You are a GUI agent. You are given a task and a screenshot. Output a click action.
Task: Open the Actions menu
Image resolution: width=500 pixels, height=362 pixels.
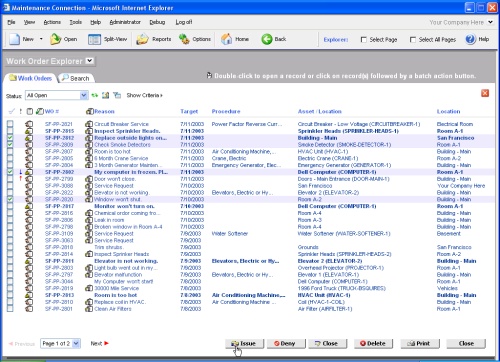52,22
